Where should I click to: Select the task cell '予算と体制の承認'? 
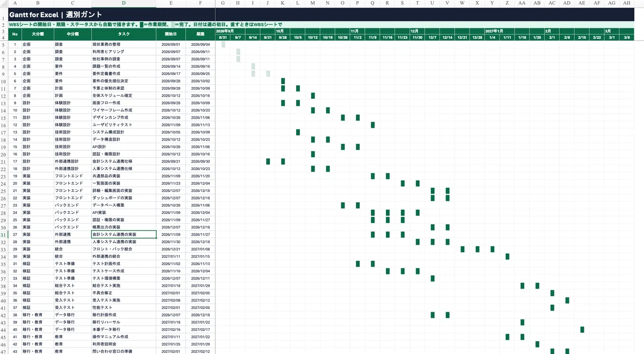point(124,88)
